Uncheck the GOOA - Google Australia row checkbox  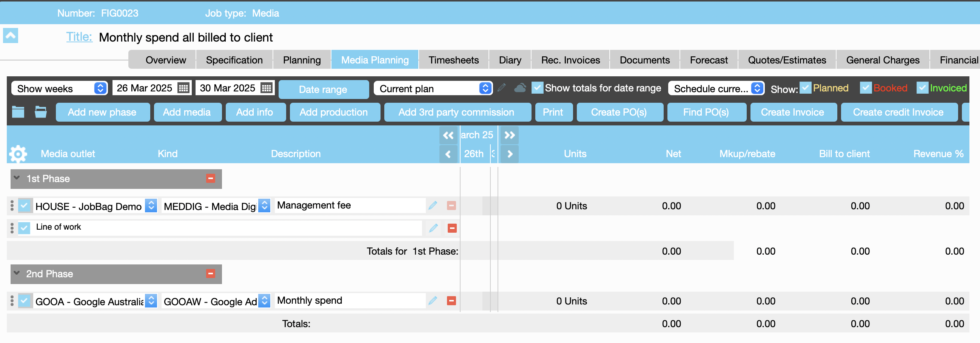(24, 301)
